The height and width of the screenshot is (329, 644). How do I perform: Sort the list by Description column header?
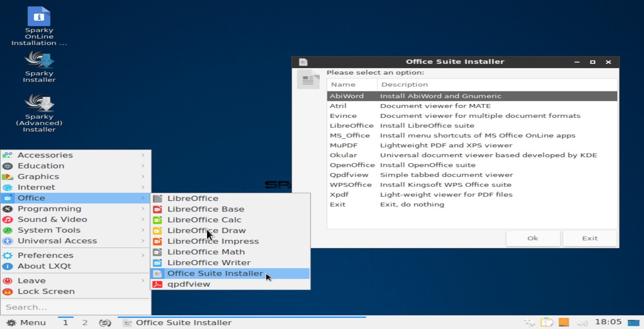[404, 85]
